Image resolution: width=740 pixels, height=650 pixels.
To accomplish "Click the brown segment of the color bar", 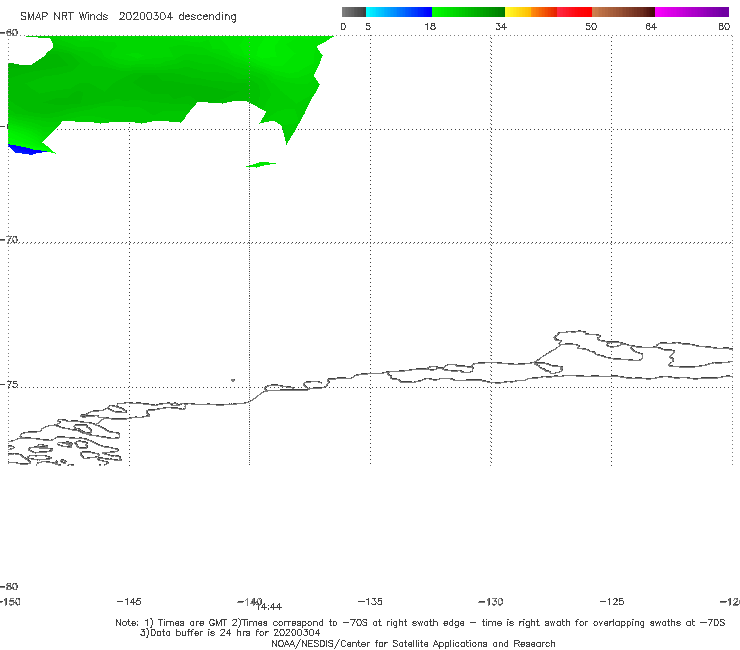I will point(623,12).
